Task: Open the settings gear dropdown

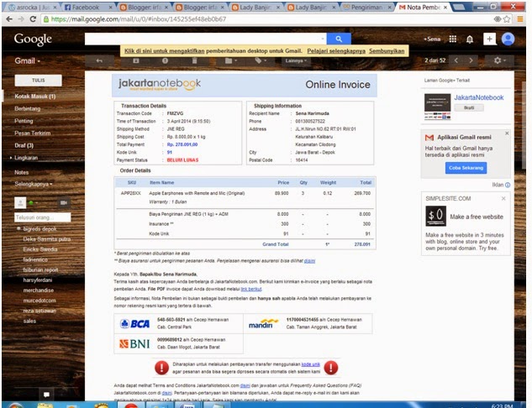Action: pyautogui.click(x=499, y=60)
